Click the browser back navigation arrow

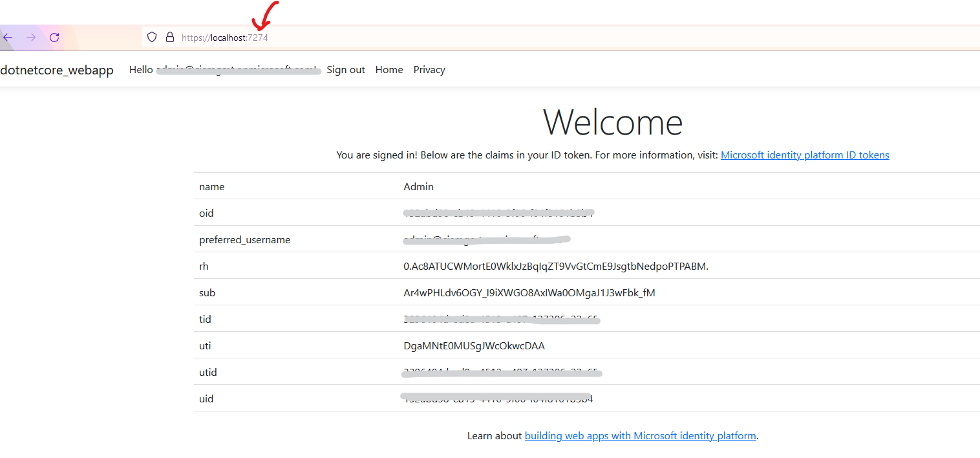tap(6, 37)
